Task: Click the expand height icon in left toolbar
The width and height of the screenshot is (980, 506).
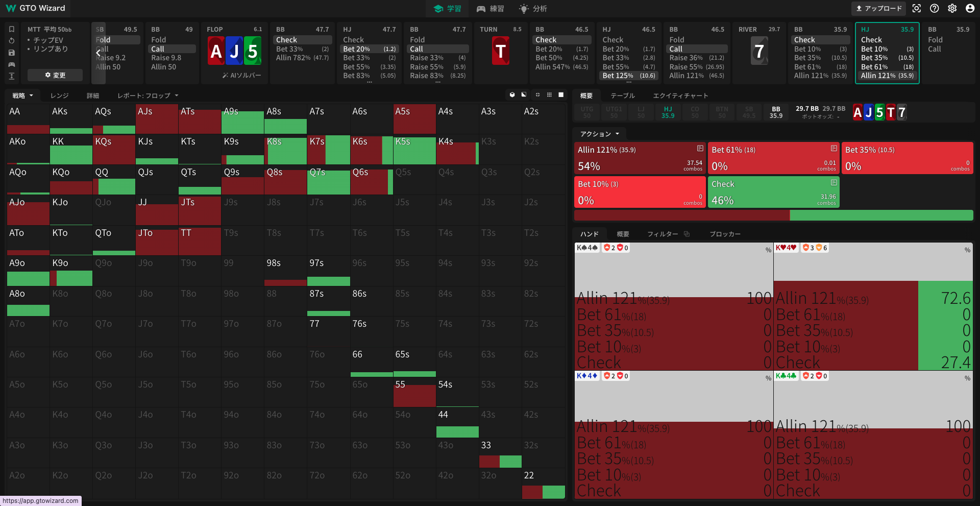Action: (x=12, y=76)
